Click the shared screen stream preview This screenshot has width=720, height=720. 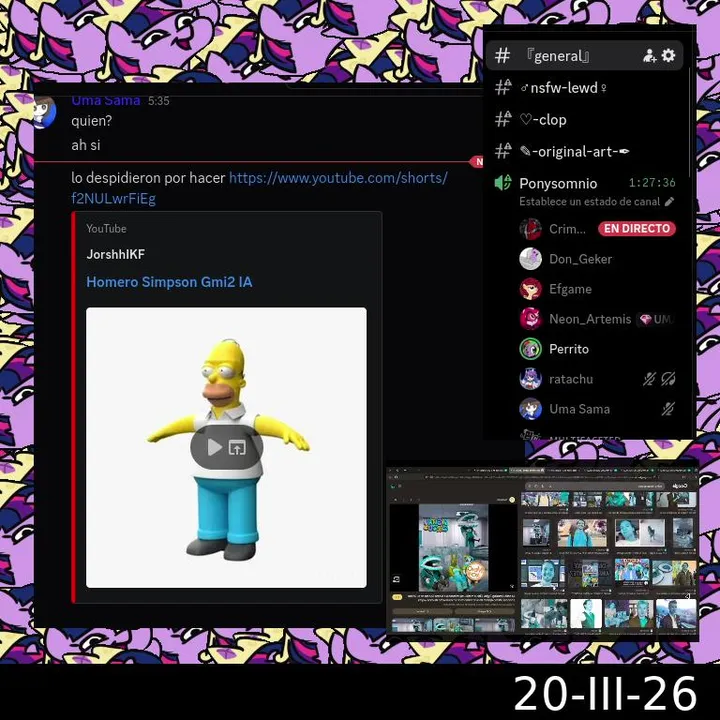[x=543, y=551]
